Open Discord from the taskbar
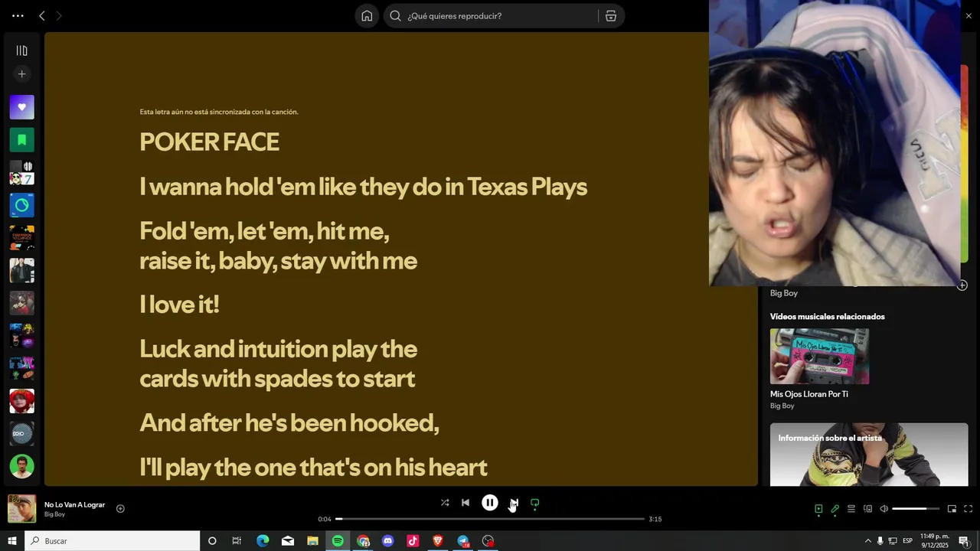Screen dimensions: 980x551 coord(388,541)
